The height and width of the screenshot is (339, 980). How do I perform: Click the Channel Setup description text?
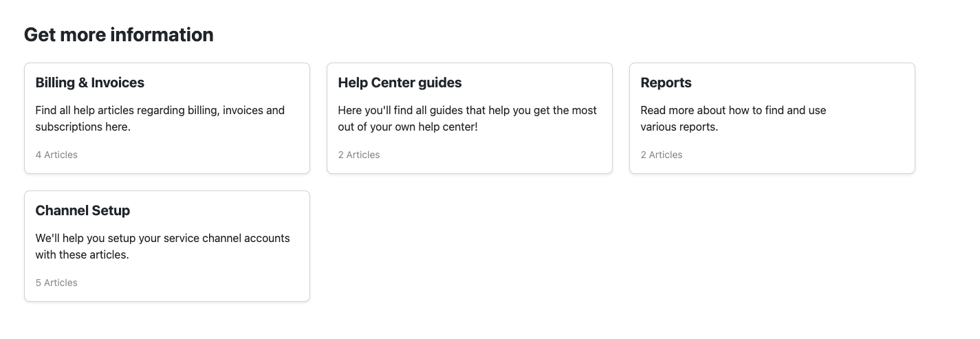[162, 238]
